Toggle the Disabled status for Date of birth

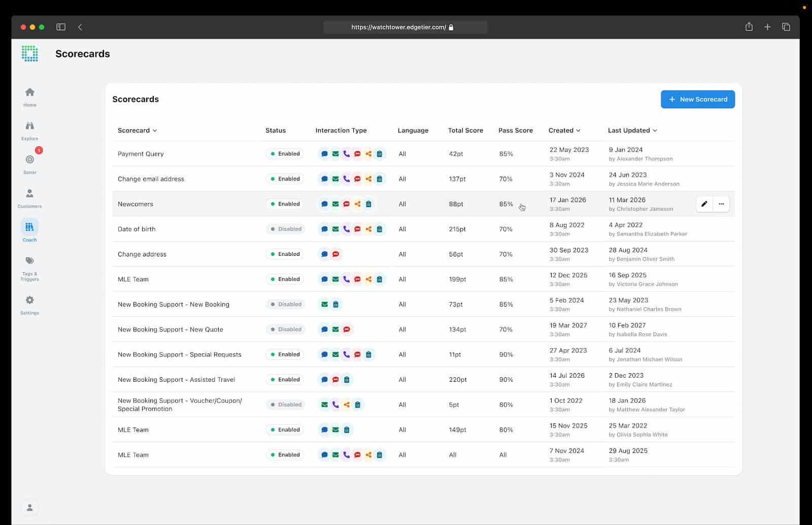(x=285, y=229)
